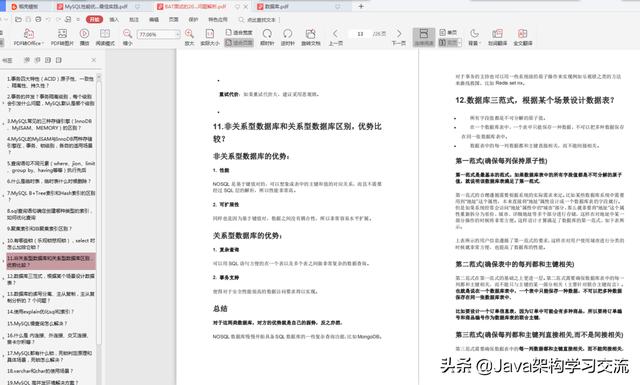Open the PDF转图片 converter tool
640x385 pixels.
62,37
